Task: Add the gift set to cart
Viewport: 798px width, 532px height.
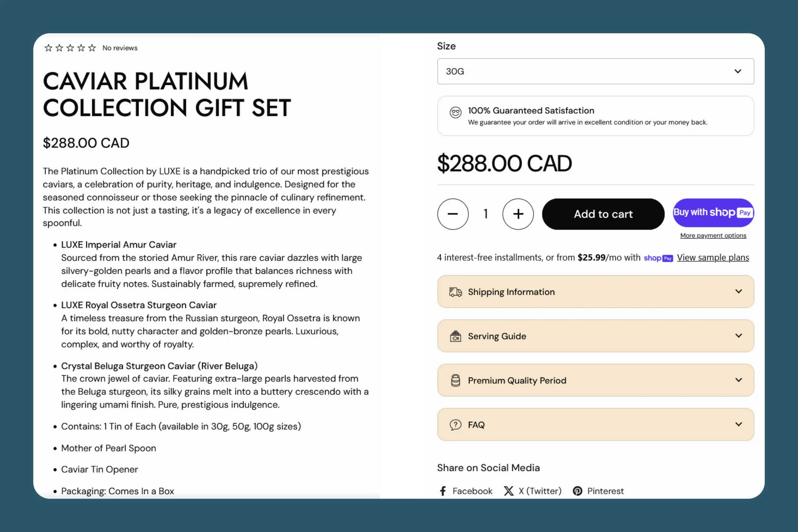Action: tap(603, 214)
